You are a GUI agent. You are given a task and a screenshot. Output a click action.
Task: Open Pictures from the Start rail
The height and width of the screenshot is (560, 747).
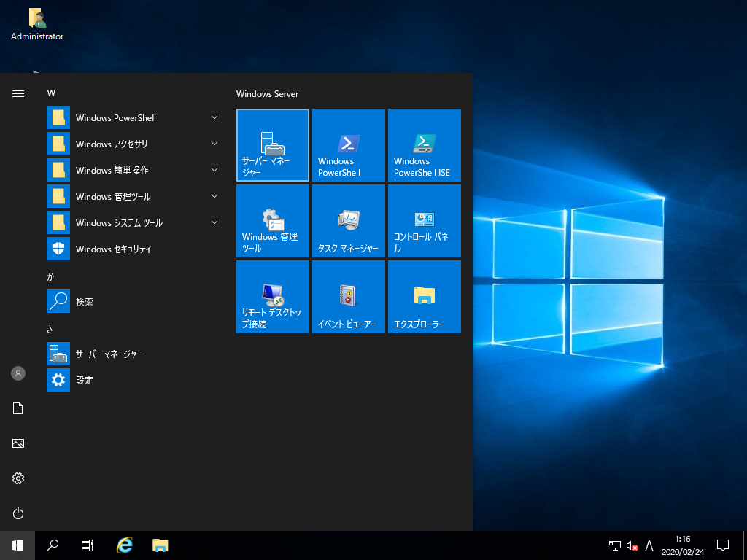(18, 443)
